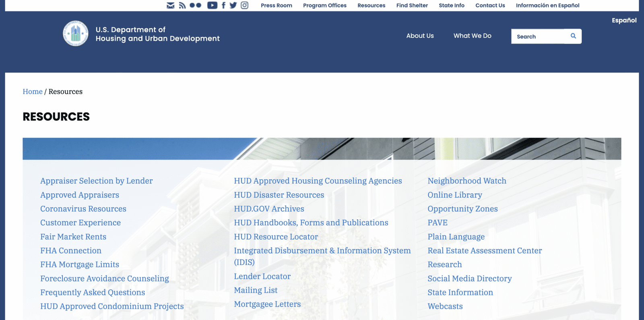Open the Approved Appraisers link
This screenshot has width=644, height=320.
[80, 195]
